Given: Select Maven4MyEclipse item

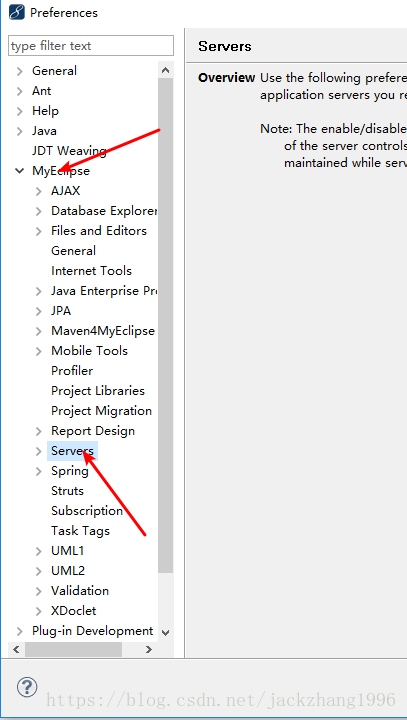Looking at the screenshot, I should coord(103,331).
